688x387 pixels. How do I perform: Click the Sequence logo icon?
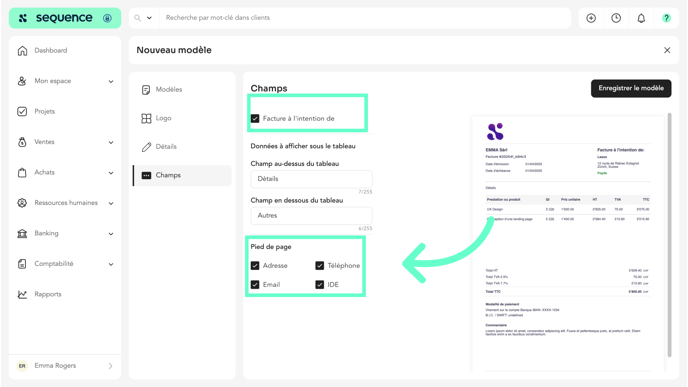23,18
